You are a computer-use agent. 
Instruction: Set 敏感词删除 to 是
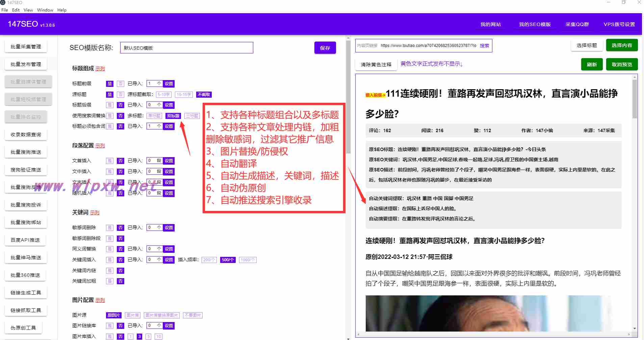[110, 227]
